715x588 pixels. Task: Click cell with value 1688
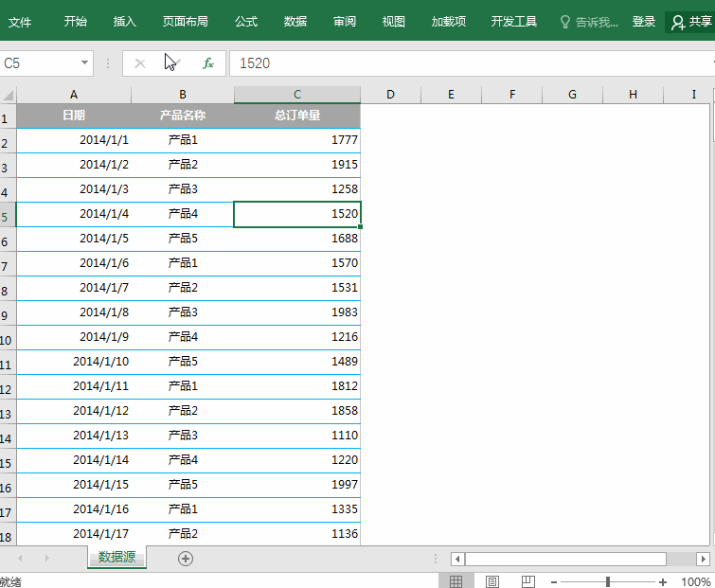(297, 239)
